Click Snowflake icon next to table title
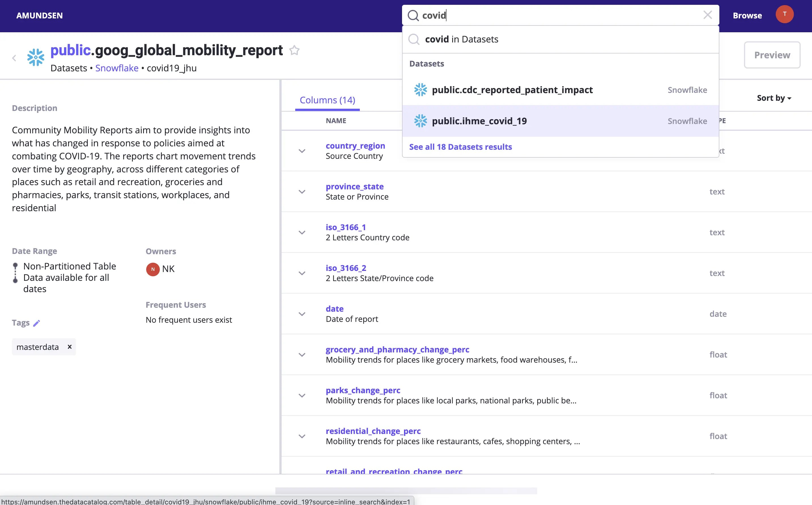The width and height of the screenshot is (812, 505). coord(36,57)
